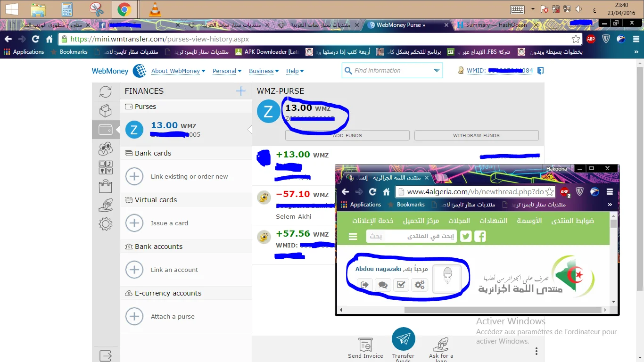
Task: Switch to the HashOcean Summary tab
Action: (x=496, y=25)
